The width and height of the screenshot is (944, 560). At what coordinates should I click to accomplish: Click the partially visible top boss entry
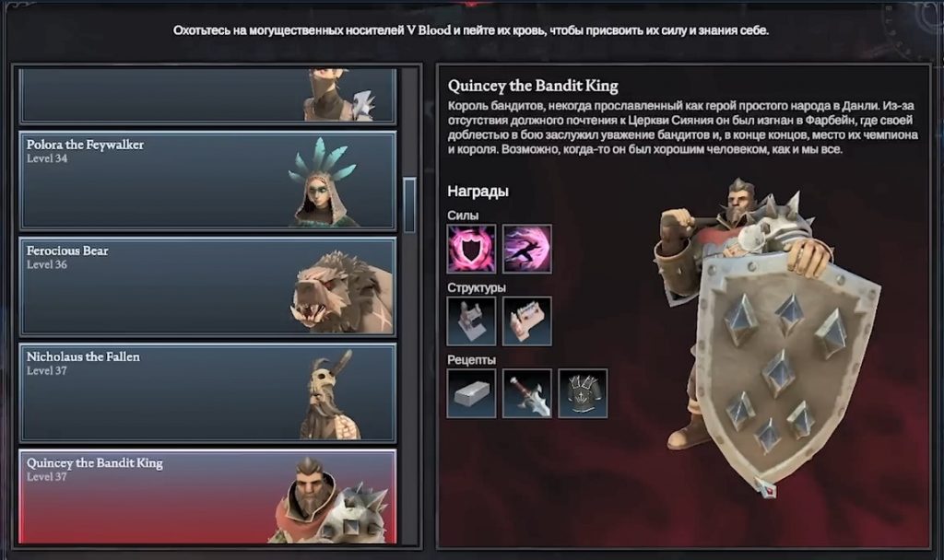click(x=207, y=96)
